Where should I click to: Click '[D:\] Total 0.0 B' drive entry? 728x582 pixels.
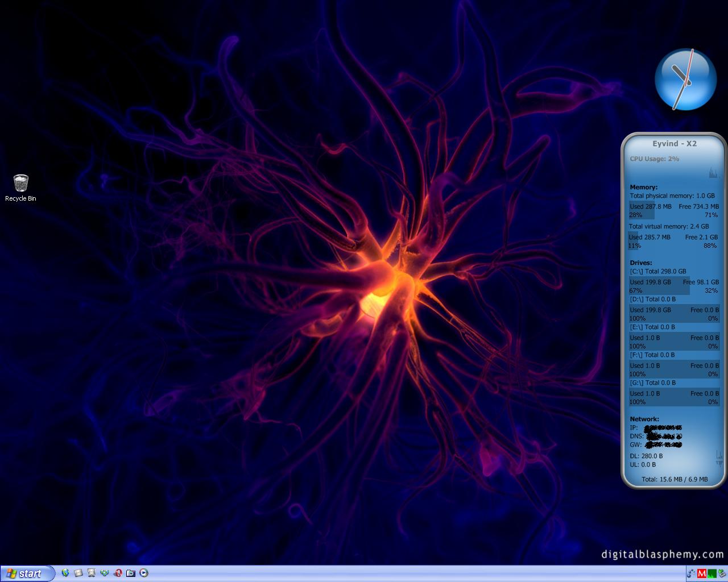653,300
